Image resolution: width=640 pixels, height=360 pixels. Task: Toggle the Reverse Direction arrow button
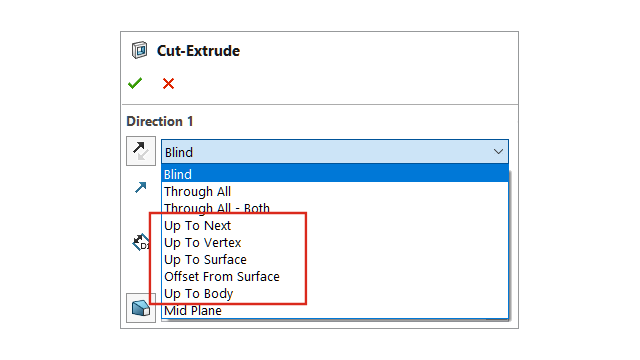pyautogui.click(x=141, y=151)
